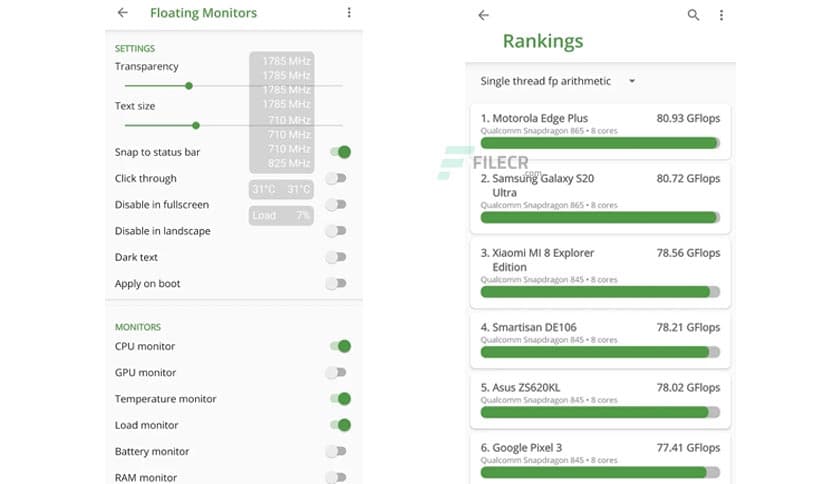
Task: Disable the CPU monitor switch
Action: 340,346
